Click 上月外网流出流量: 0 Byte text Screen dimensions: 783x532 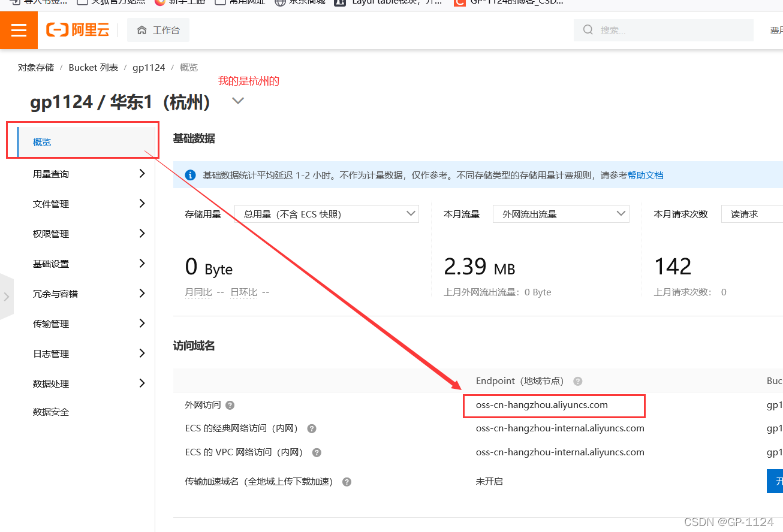click(498, 292)
